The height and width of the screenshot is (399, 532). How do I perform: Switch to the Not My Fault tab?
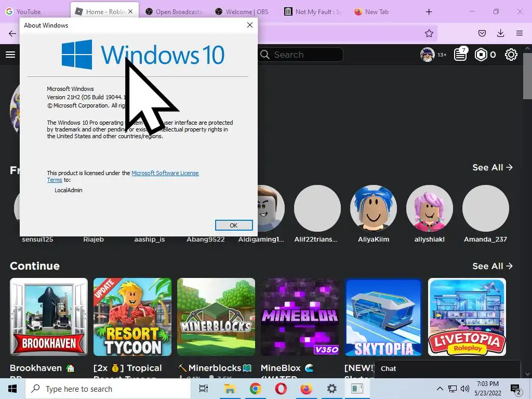313,11
